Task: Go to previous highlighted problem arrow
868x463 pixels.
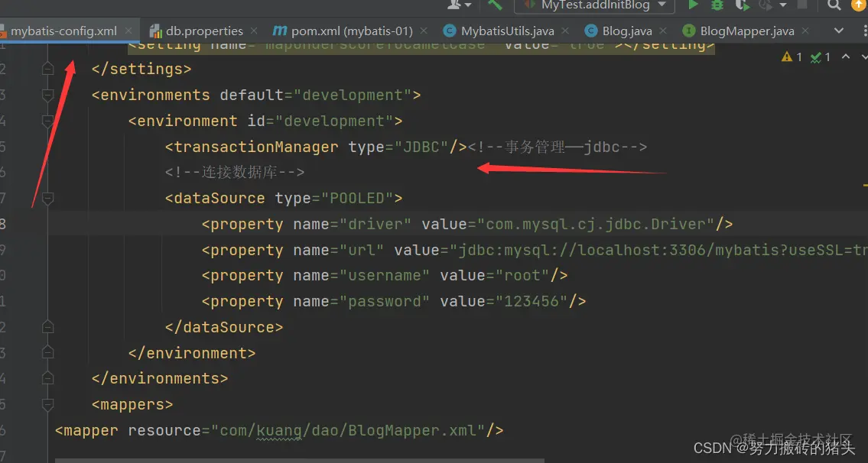Action: (845, 57)
